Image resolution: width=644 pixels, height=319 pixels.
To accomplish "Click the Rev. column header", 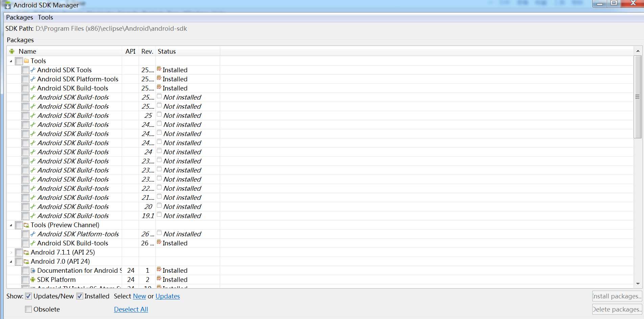I will click(x=147, y=51).
